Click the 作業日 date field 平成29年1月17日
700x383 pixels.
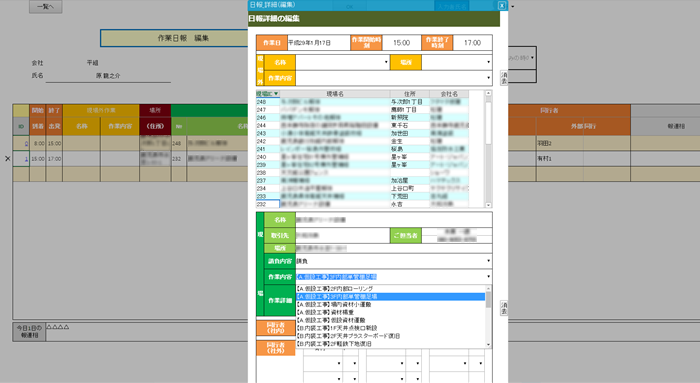click(x=319, y=43)
